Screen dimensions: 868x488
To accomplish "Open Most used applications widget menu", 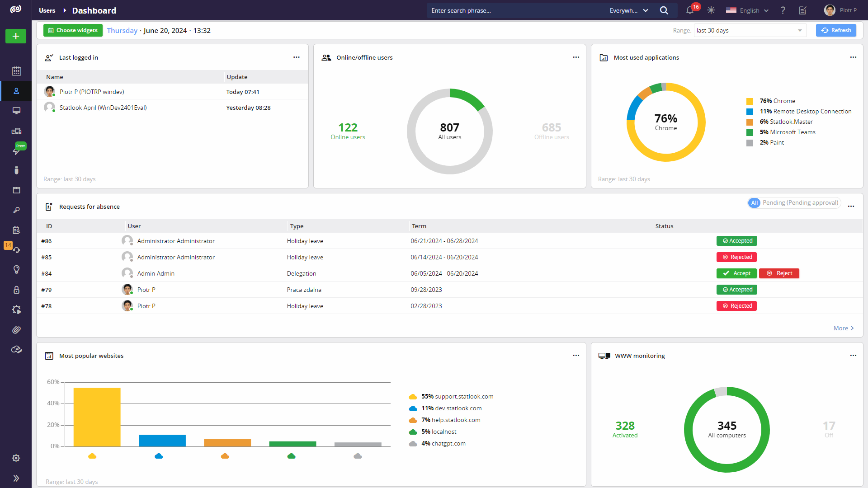I will (x=853, y=57).
